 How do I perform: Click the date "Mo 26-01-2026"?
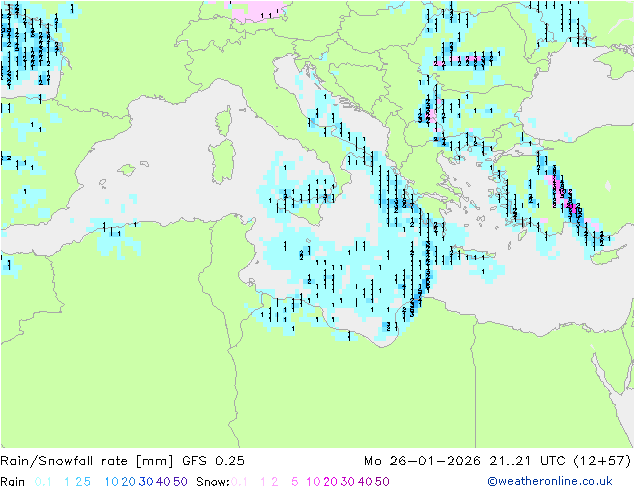pos(422,461)
